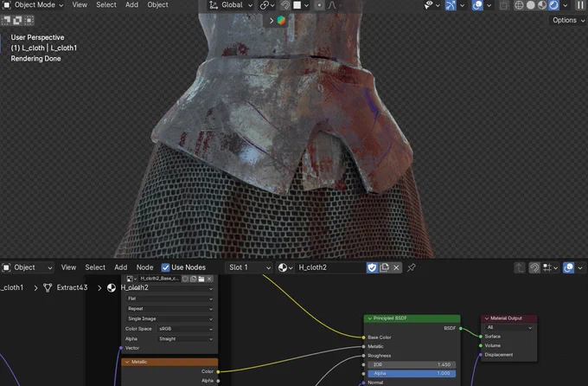Image resolution: width=588 pixels, height=386 pixels.
Task: Unlink the image in texture node
Action: [209, 279]
